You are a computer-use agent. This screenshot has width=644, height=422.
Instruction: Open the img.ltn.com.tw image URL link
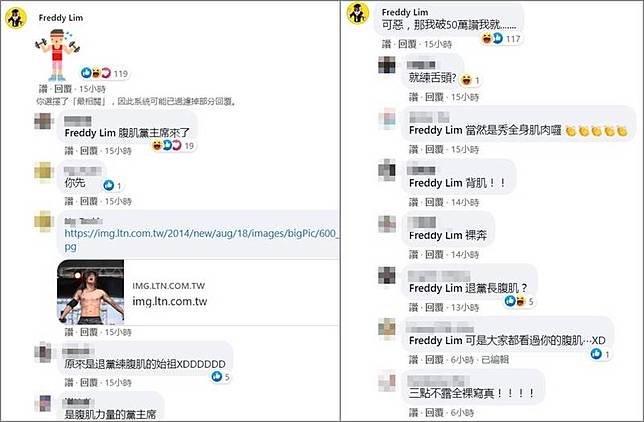[x=200, y=240]
